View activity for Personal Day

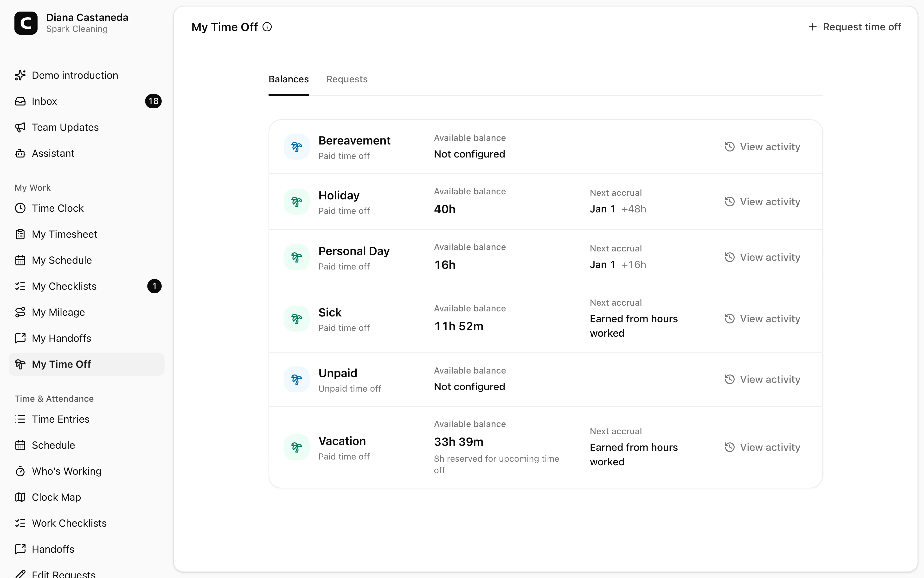pos(762,257)
